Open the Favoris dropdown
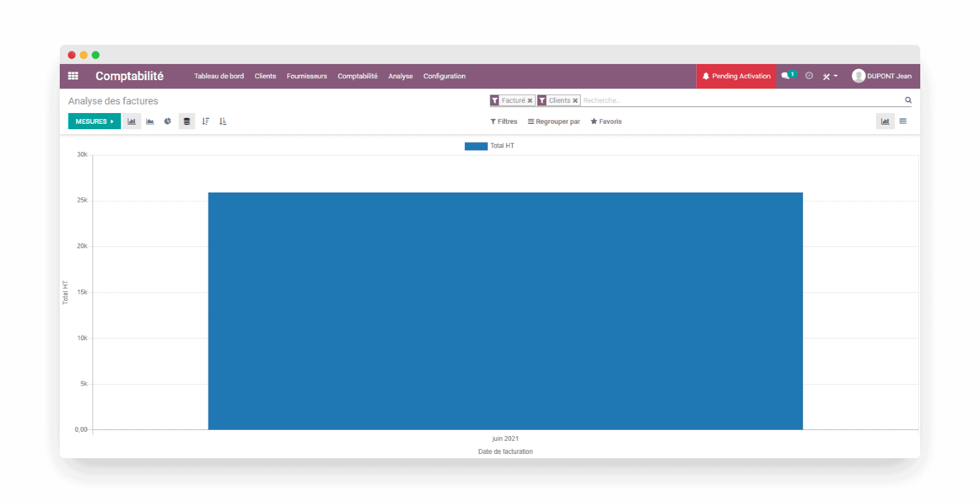The width and height of the screenshot is (980, 503). coord(606,121)
